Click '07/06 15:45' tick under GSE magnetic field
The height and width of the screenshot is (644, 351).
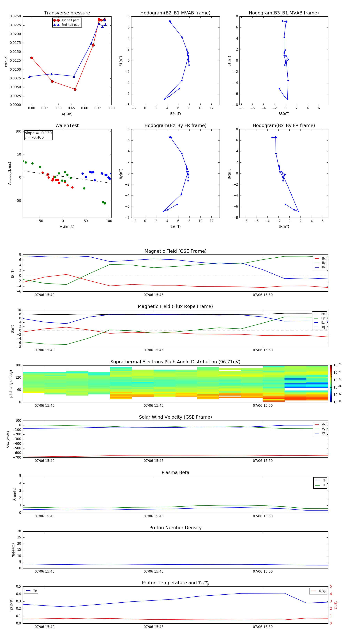[x=153, y=295]
